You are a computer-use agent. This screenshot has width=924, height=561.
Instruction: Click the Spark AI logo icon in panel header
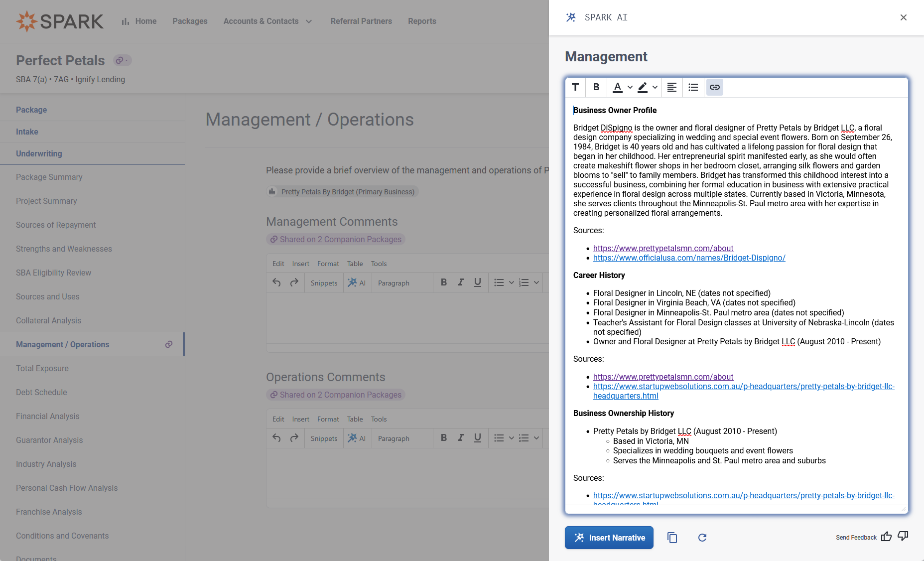[x=571, y=17]
